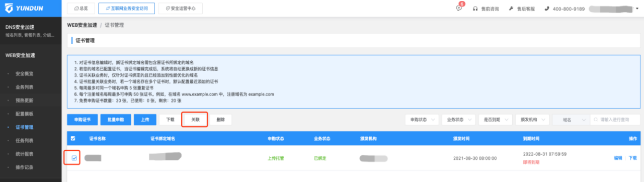
Task: Go to 配置模板 in sidebar
Action: pos(24,114)
